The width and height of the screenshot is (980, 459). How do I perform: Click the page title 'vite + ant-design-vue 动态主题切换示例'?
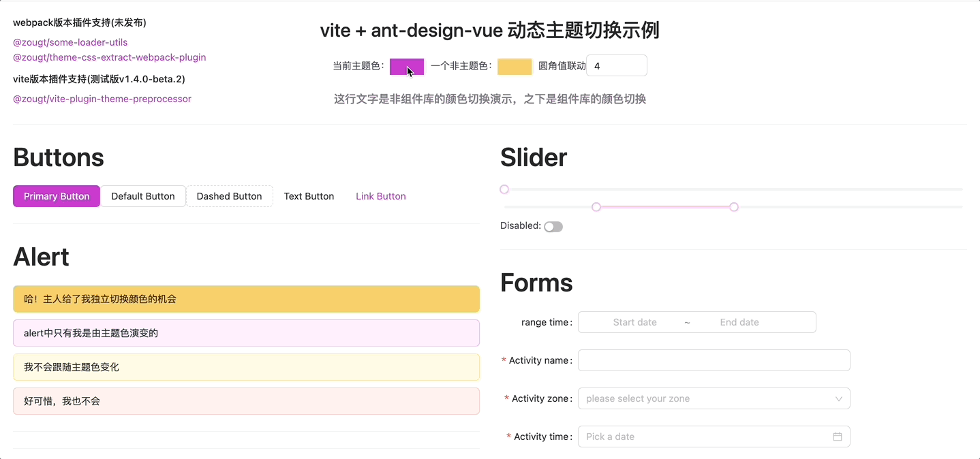(490, 31)
